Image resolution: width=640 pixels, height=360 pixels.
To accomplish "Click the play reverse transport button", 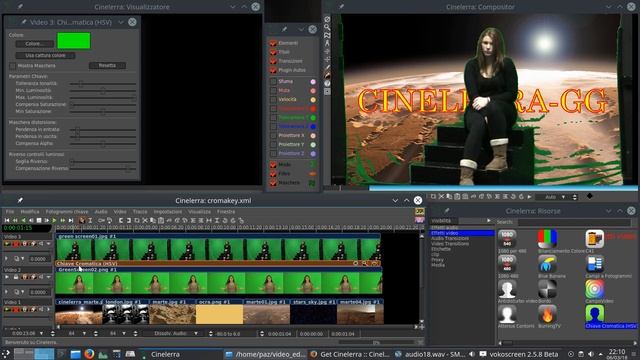I will coord(23,220).
